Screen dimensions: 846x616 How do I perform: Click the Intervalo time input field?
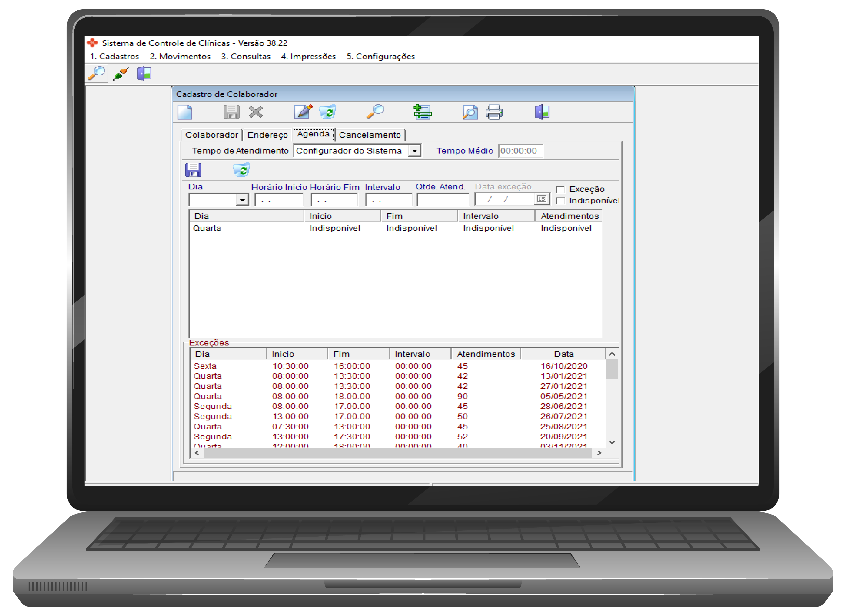pyautogui.click(x=389, y=200)
